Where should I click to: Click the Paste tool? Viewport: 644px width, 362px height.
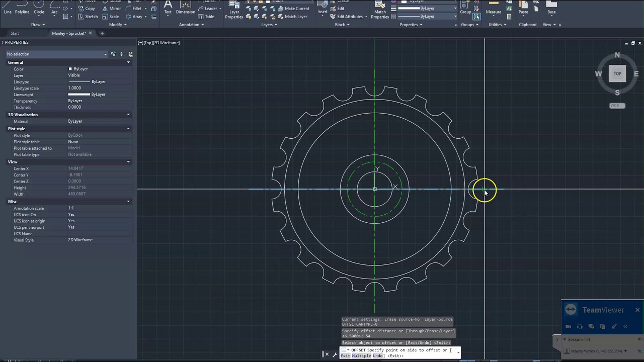pos(523,8)
